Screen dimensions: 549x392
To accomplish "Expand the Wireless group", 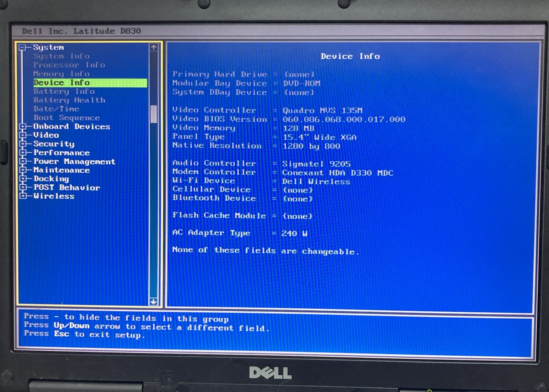I will pos(23,196).
